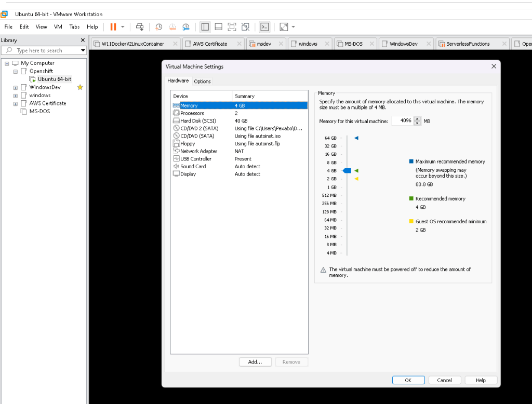Click the favorite star next to WindowsDev

tap(80, 87)
